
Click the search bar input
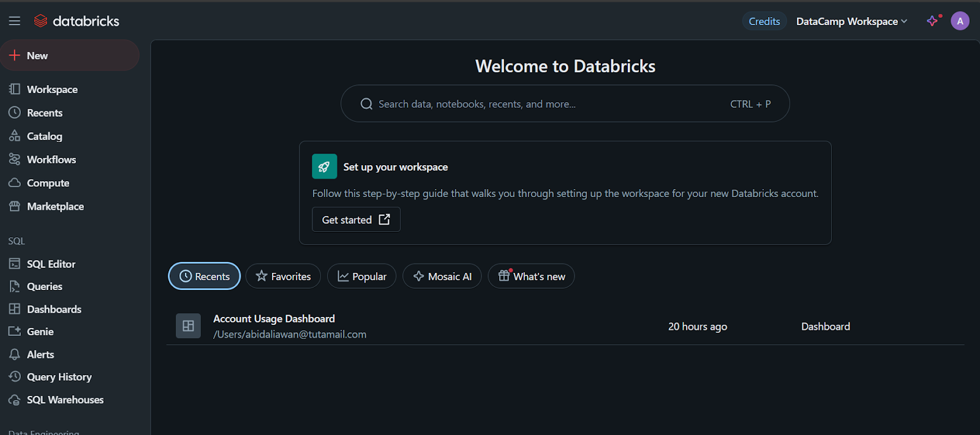[x=565, y=103]
